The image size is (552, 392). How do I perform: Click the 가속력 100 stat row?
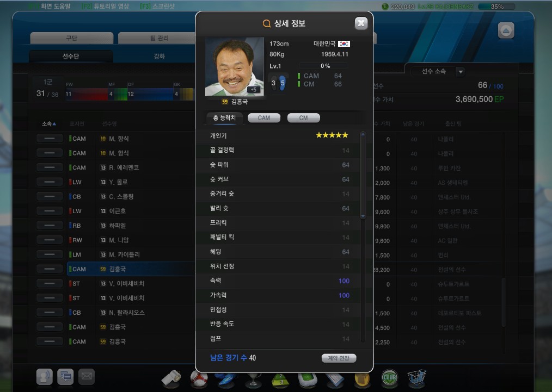tap(279, 295)
